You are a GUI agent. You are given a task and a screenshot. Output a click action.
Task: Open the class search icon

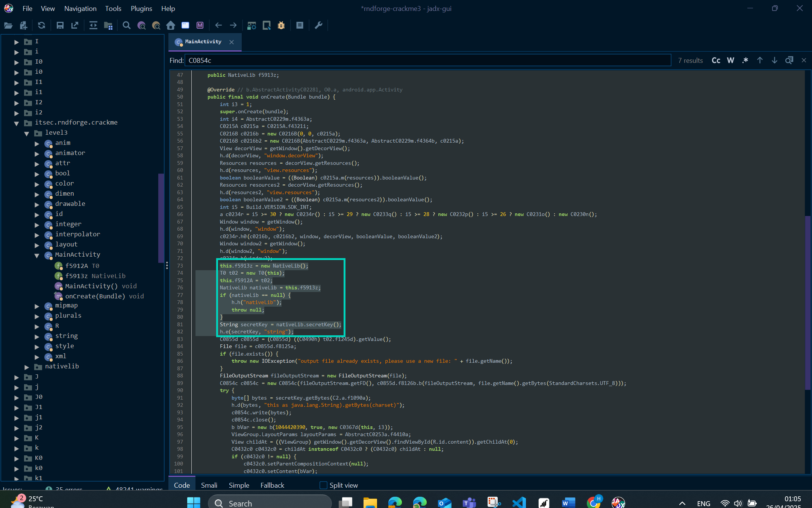141,25
